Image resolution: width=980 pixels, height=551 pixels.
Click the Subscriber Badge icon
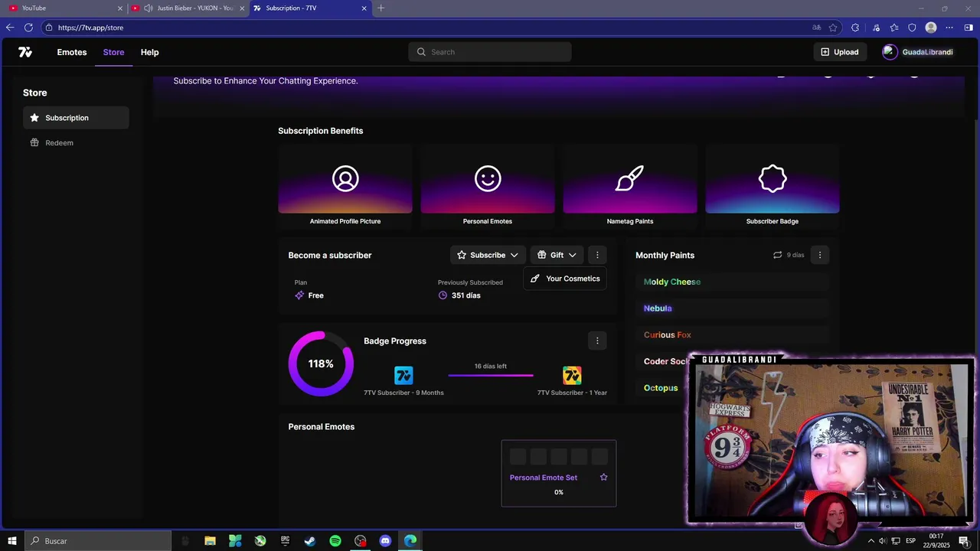pos(773,178)
